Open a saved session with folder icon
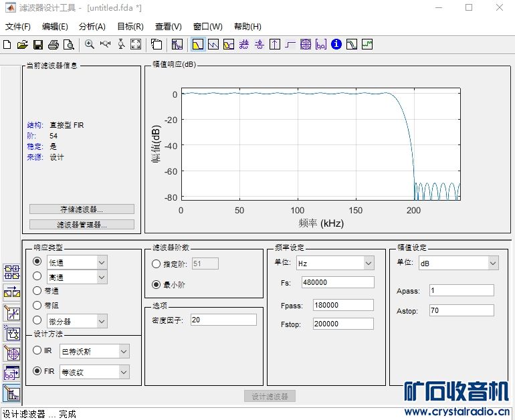The width and height of the screenshot is (515, 420). [22, 44]
